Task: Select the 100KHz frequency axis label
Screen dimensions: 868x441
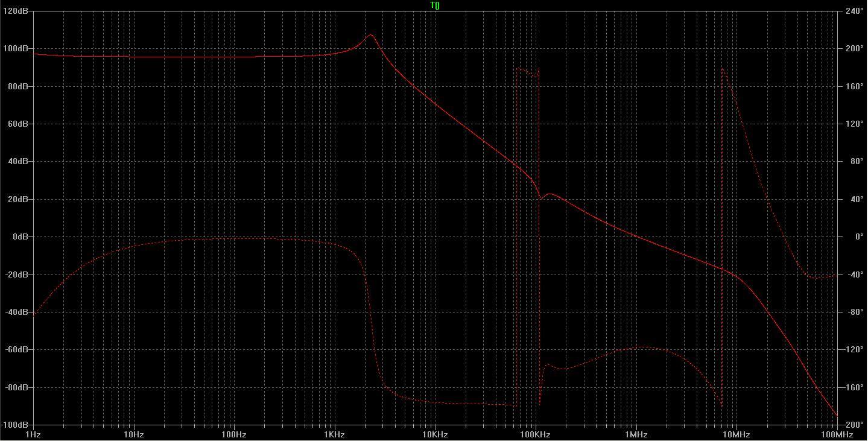Action: pyautogui.click(x=535, y=434)
